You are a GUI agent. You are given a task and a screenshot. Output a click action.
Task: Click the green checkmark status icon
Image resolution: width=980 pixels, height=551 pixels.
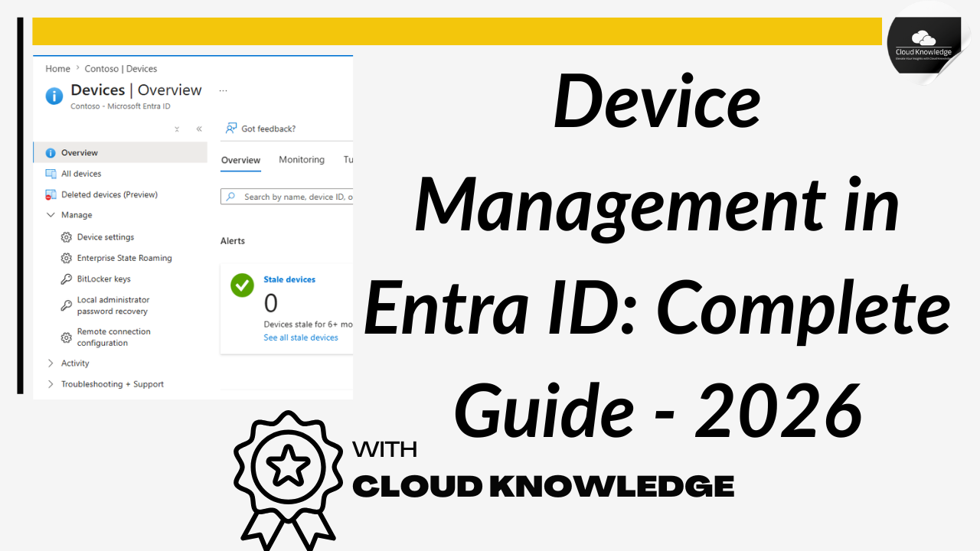(242, 285)
